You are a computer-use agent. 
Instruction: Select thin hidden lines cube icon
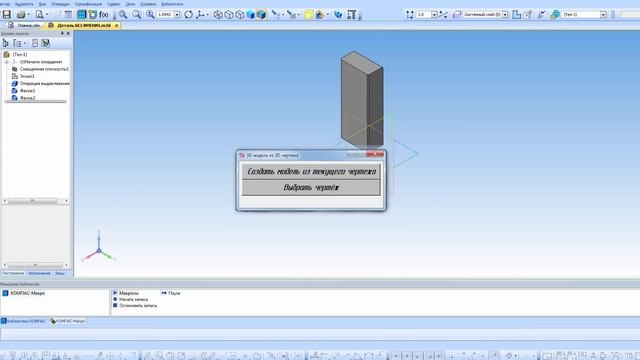pos(240,15)
